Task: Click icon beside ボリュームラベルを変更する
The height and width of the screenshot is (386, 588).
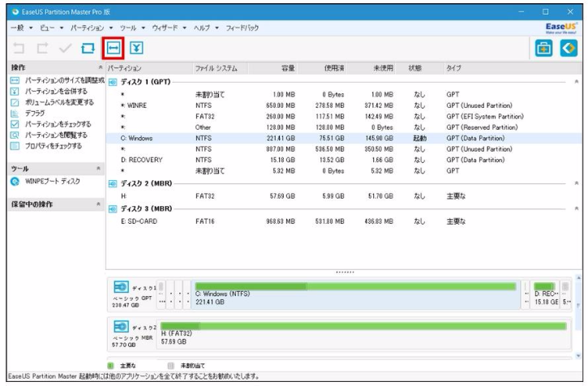Action: pos(15,102)
